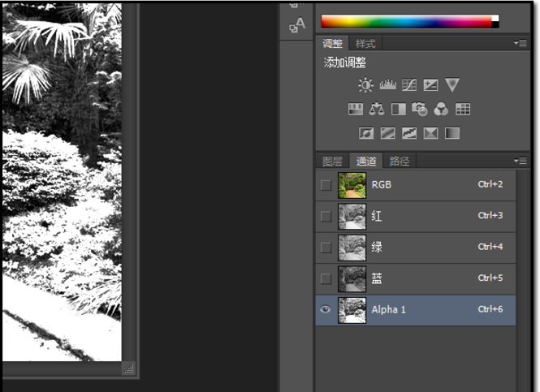Switch to the 图层 tab
Image resolution: width=540 pixels, height=392 pixels.
click(x=332, y=161)
